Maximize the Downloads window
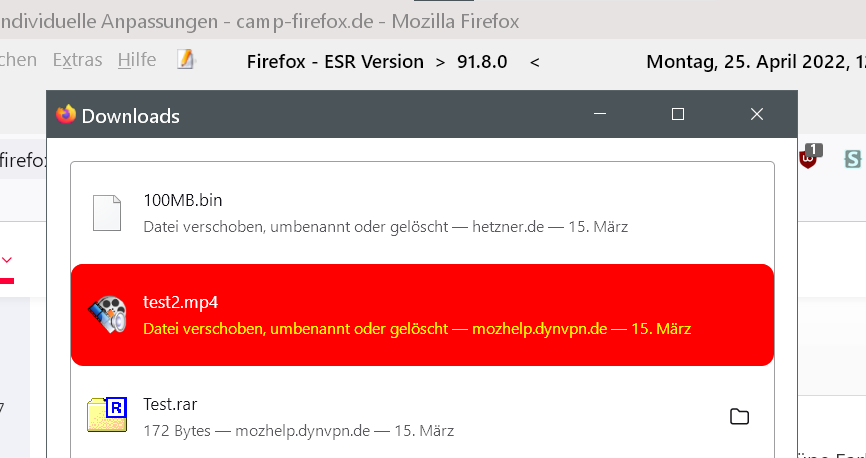866x458 pixels. 678,115
